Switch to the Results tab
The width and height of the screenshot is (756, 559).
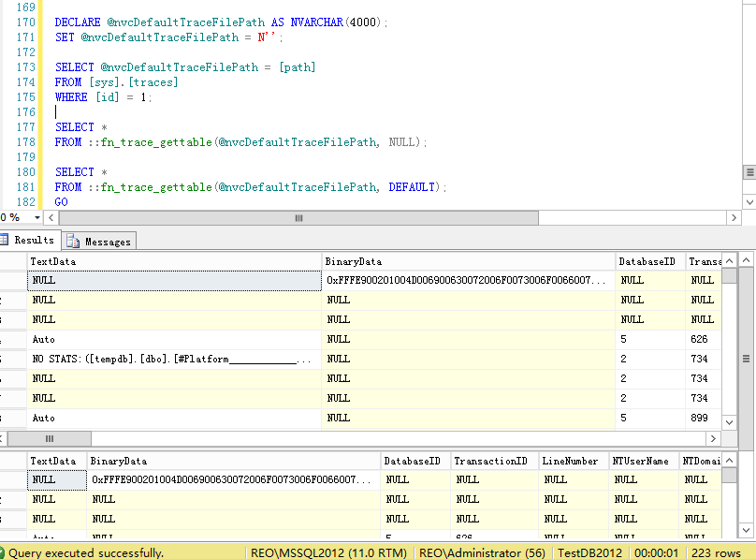(x=34, y=240)
